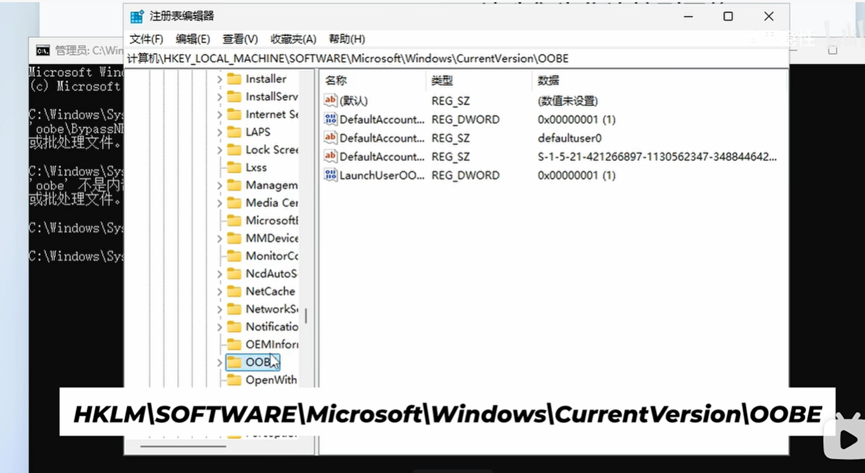Click the tree pane vertical scrollbar thumb
The height and width of the screenshot is (473, 865).
tap(306, 316)
